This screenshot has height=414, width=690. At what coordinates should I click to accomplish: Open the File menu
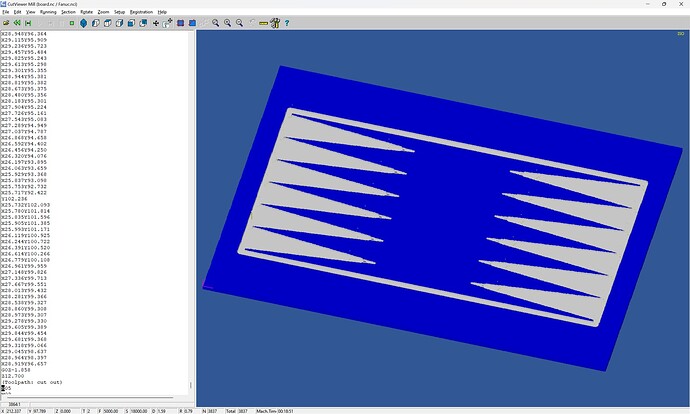click(6, 12)
